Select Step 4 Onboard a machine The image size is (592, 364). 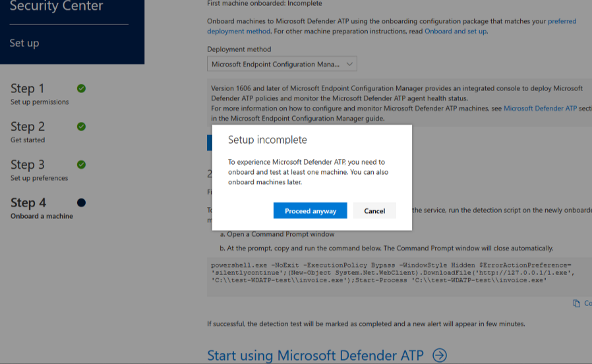pyautogui.click(x=42, y=208)
